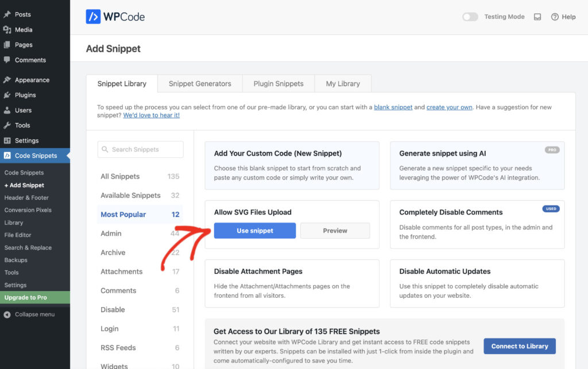
Task: Open the create your own link
Action: (x=449, y=107)
